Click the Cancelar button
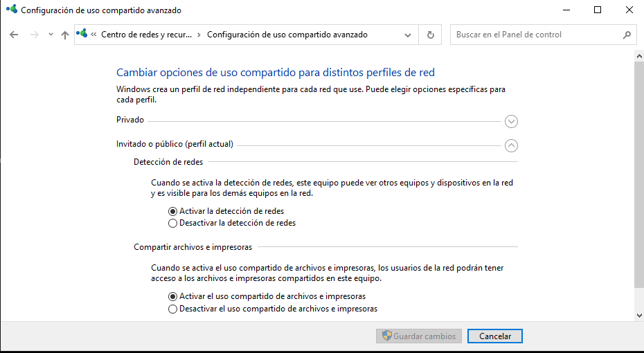The width and height of the screenshot is (644, 353). click(494, 336)
